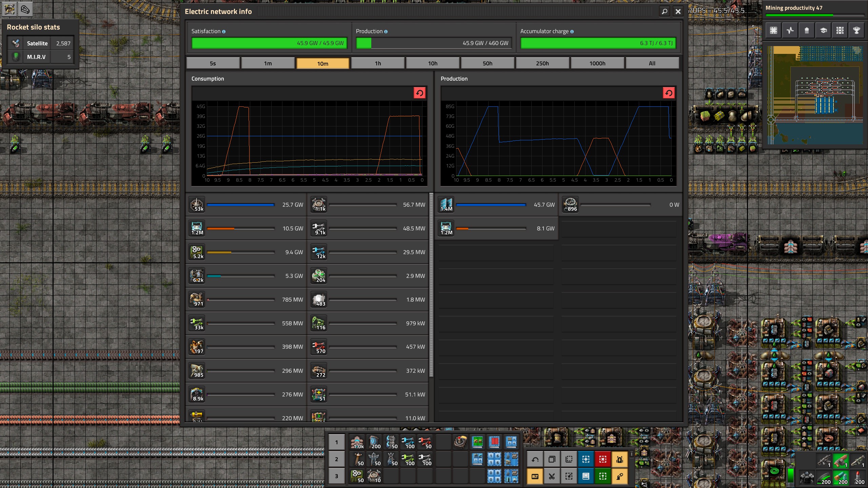Open production statistics graph button
868x488 pixels.
click(790, 30)
